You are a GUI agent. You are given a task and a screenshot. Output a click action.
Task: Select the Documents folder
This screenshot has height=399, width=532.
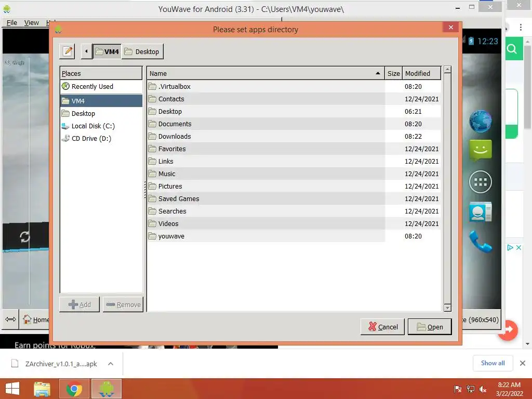coord(294,124)
